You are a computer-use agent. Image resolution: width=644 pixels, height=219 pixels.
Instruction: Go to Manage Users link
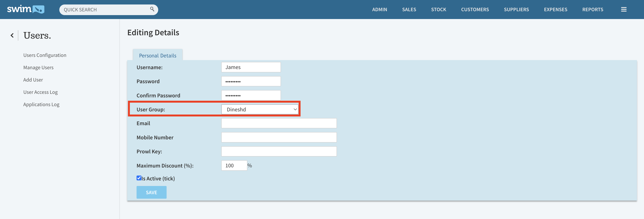tap(38, 68)
